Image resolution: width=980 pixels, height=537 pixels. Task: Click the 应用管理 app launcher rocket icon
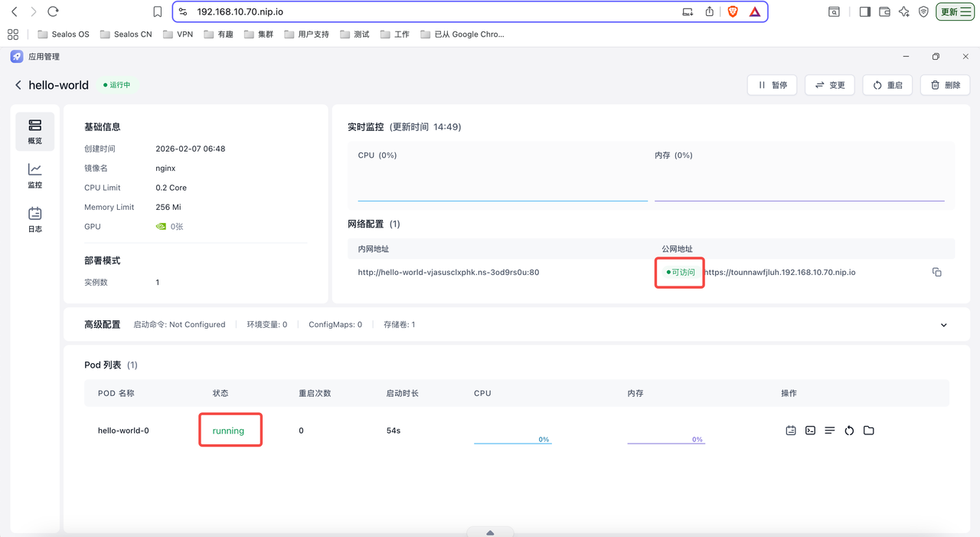coord(17,57)
